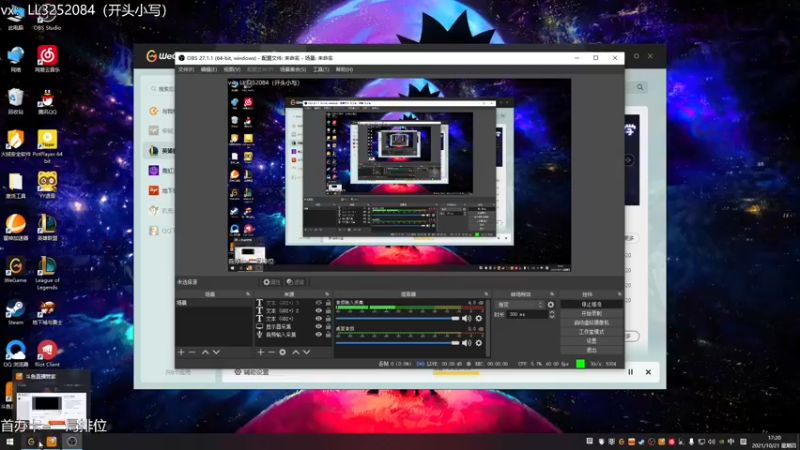
Task: Toggle lock on audio input capture source
Action: click(x=328, y=335)
